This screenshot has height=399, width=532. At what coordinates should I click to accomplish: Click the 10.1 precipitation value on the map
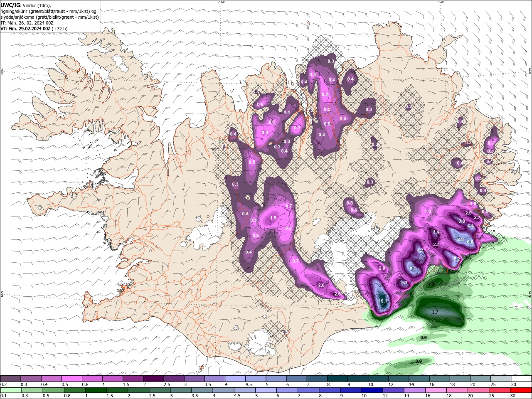383,301
